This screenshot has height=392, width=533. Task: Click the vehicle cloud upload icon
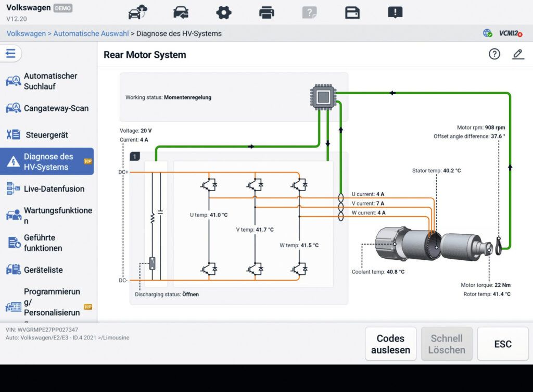tap(137, 12)
